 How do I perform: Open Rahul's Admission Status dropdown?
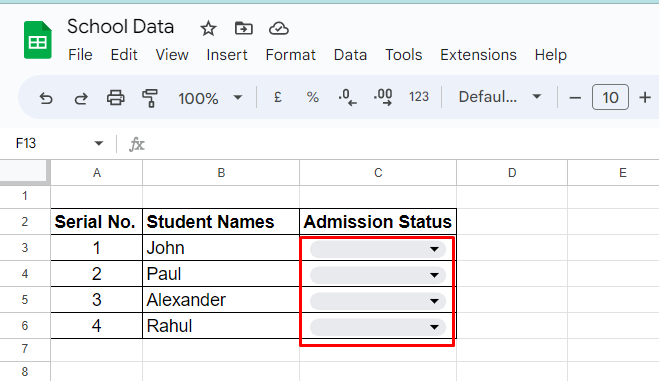point(378,327)
